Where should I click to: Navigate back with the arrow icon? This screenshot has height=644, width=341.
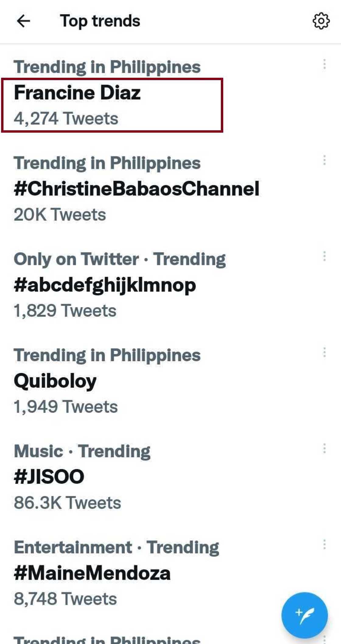click(23, 21)
